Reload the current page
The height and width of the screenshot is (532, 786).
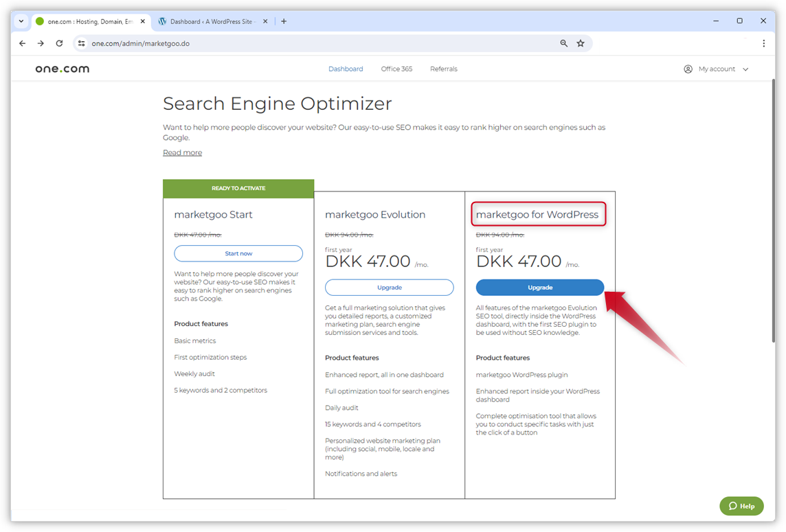(59, 43)
